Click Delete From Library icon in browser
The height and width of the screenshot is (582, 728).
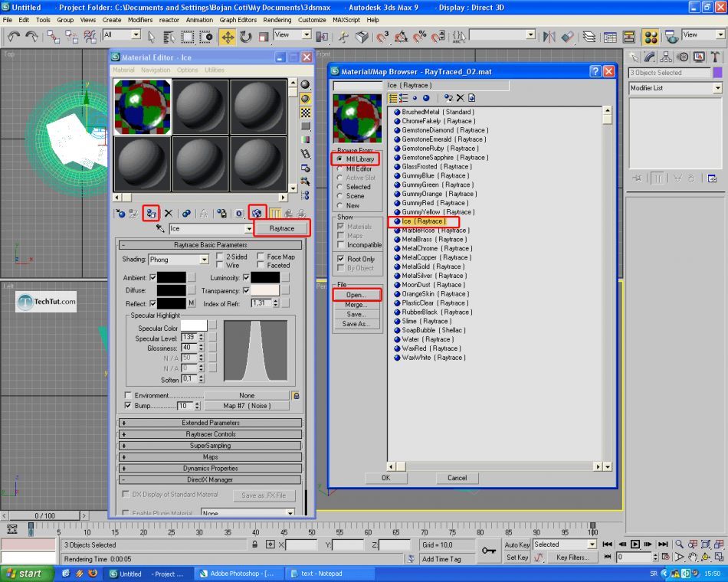pos(460,98)
